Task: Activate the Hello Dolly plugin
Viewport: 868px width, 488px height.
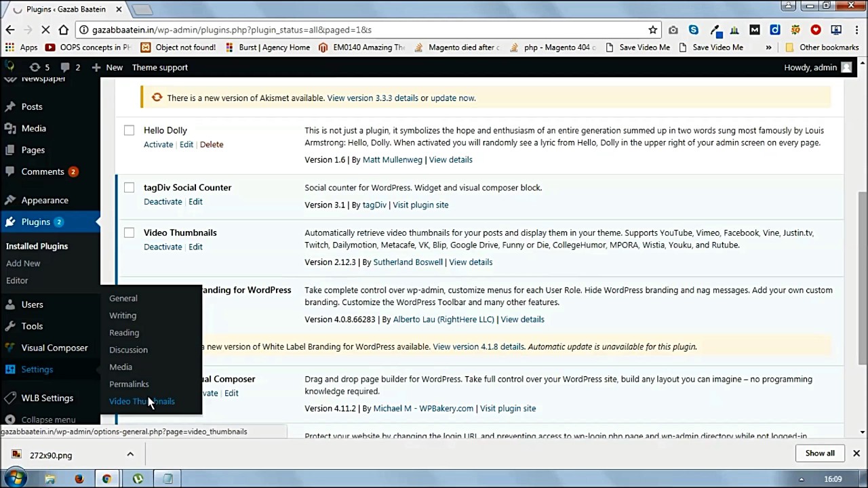Action: pos(158,144)
